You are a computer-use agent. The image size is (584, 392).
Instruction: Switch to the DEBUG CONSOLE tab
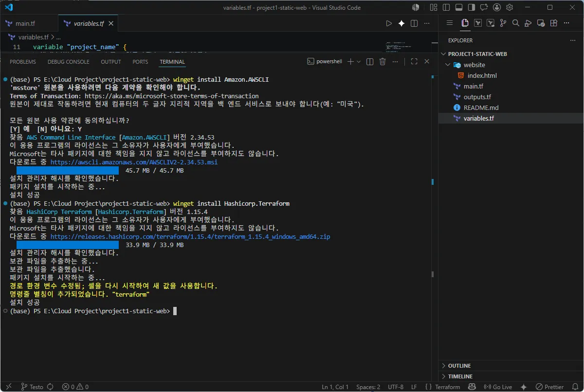coord(69,62)
